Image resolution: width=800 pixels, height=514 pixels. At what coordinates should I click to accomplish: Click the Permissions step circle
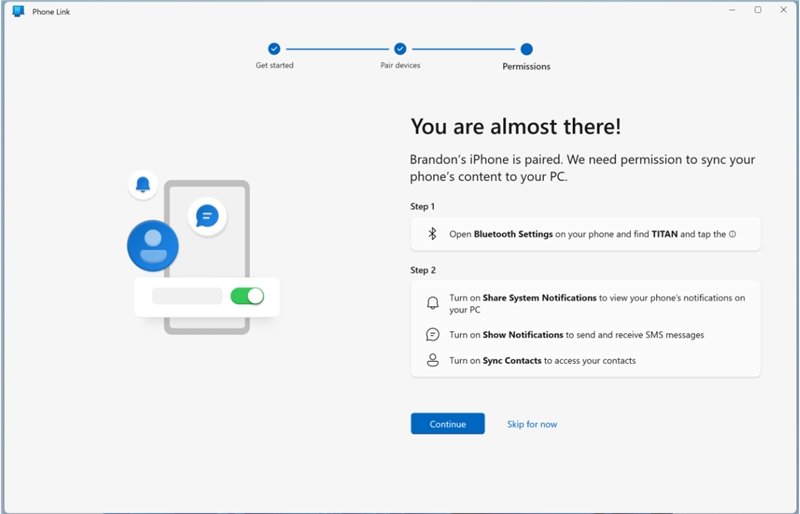coord(527,49)
